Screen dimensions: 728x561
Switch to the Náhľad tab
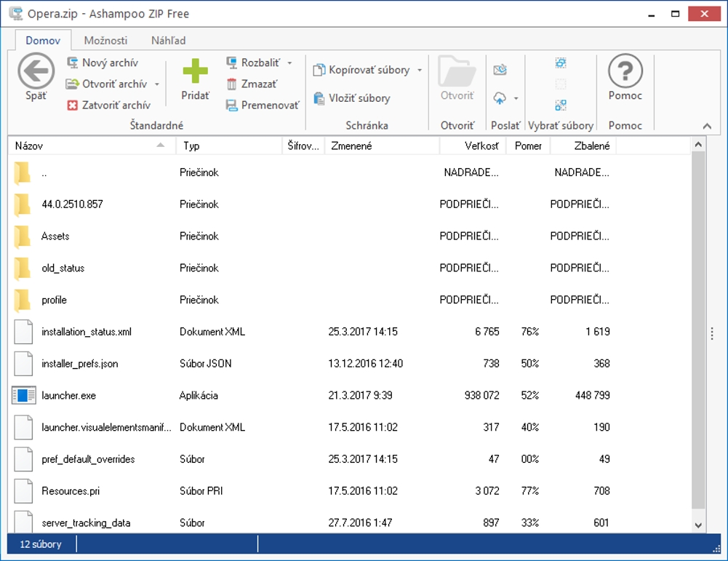(x=168, y=41)
